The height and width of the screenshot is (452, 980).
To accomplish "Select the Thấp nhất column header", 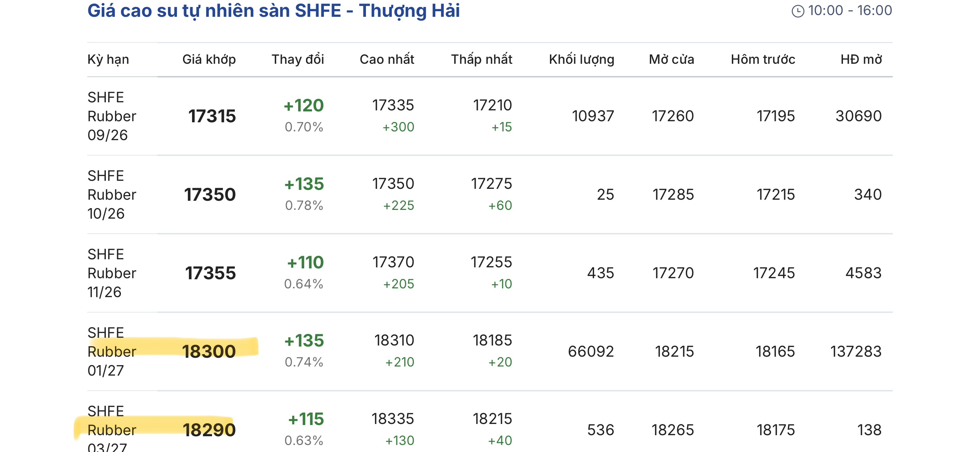I will pos(482,59).
